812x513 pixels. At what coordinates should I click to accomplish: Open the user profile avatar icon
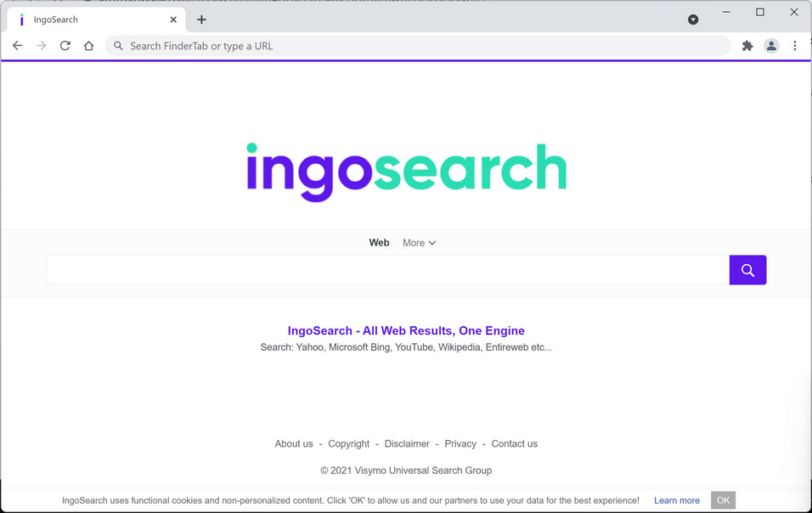pos(771,46)
